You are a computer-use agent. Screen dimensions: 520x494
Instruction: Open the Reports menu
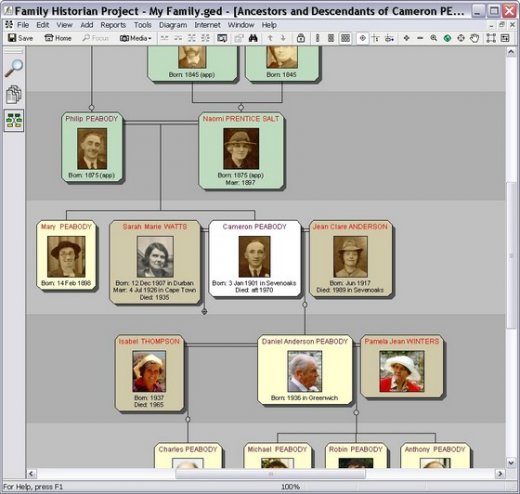click(113, 25)
